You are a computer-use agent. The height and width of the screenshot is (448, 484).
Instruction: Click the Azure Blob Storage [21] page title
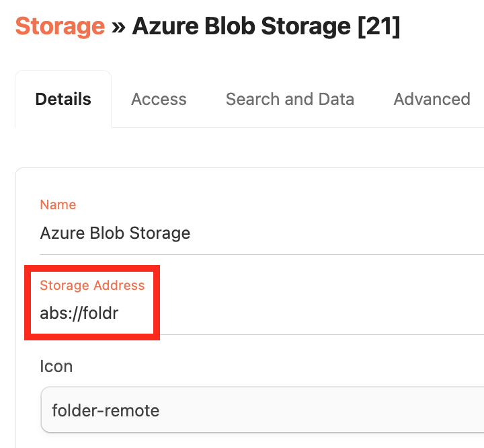click(x=266, y=26)
